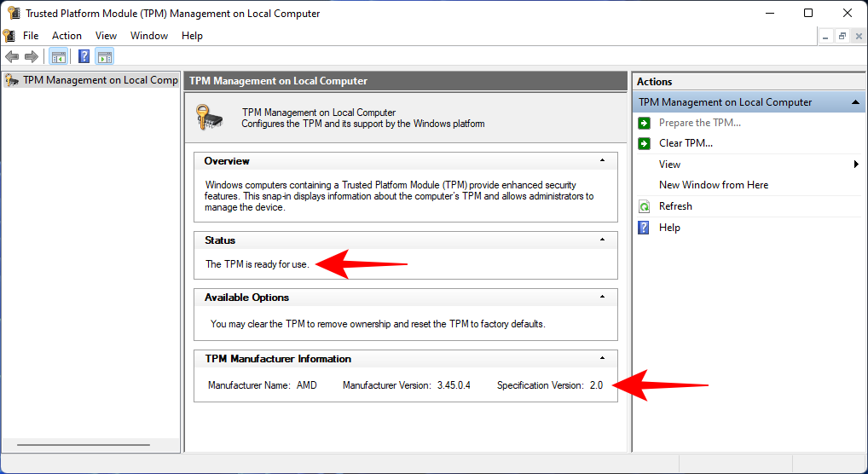Screen dimensions: 868x474
Task: Collapse the Status section
Action: point(602,240)
